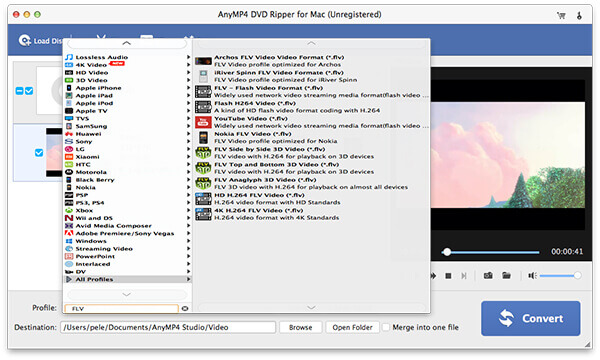Expand the Apple iPhone submenu arrow

(188, 88)
